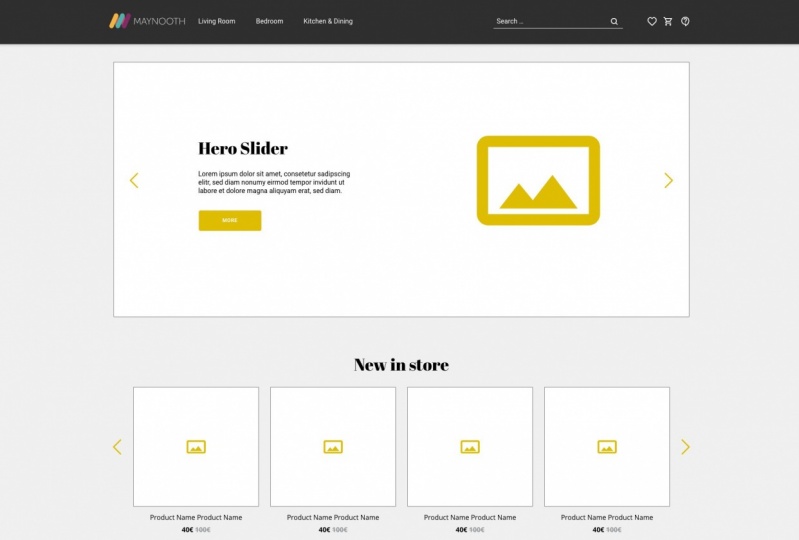Click the third product's name link
This screenshot has height=540, width=799.
point(470,517)
